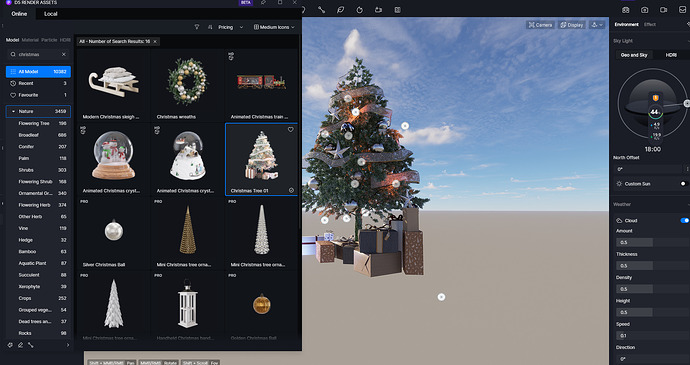
Task: Click the Camera button in the viewport
Action: pos(540,25)
